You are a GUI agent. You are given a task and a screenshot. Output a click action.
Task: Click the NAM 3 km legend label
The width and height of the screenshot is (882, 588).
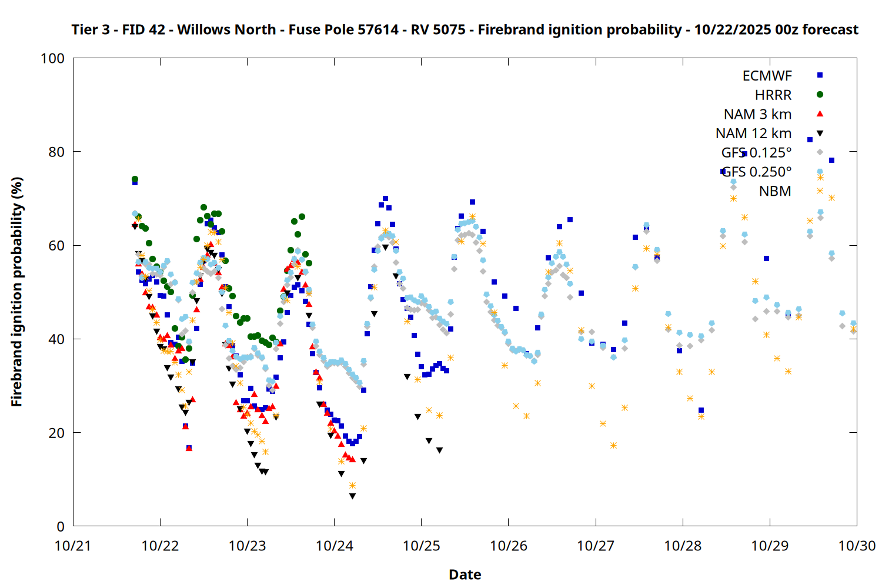[757, 114]
